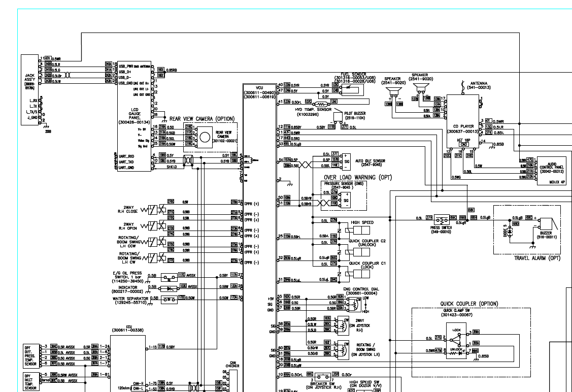
Task: Click the HIGH SPEED solenoid label
Action: coord(362,222)
